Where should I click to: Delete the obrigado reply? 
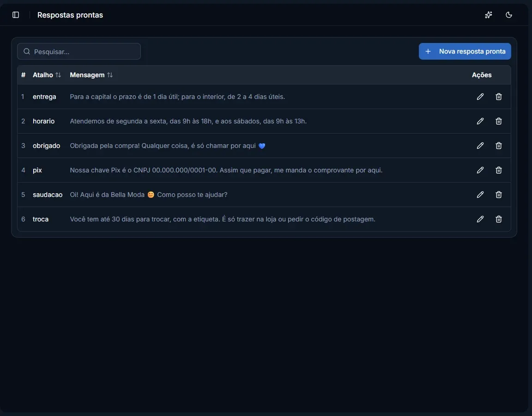click(498, 146)
